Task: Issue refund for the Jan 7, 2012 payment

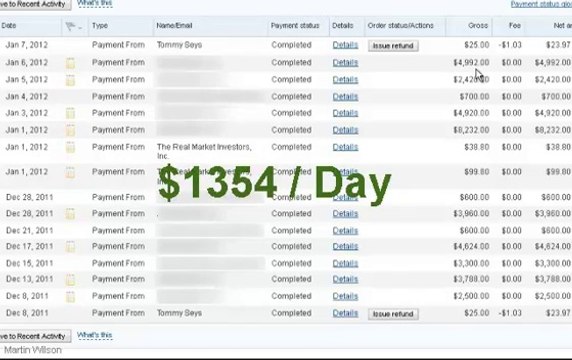Action: point(393,46)
